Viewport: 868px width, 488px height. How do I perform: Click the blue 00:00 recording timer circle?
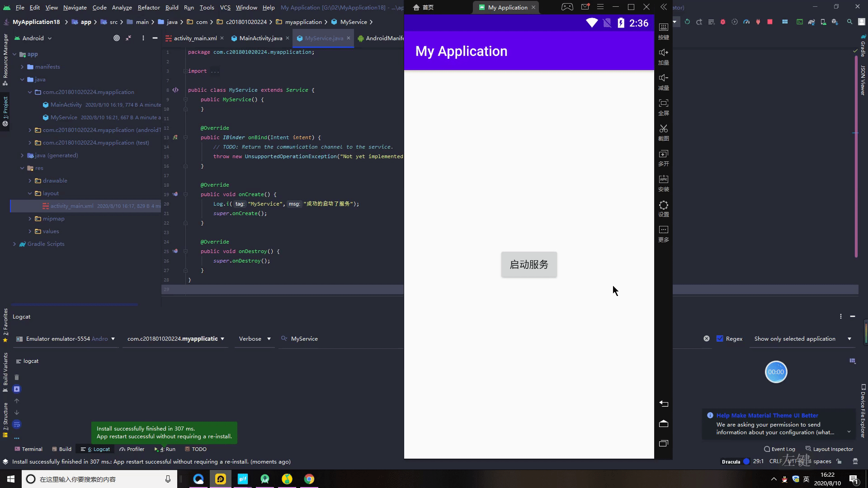[776, 372]
